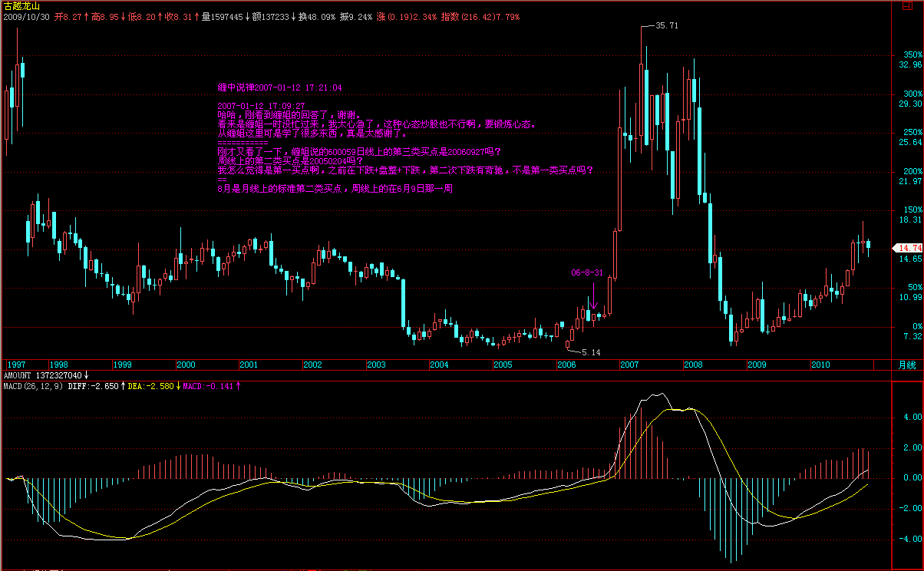Click the 缠中说禅 magenta annotation header

279,87
